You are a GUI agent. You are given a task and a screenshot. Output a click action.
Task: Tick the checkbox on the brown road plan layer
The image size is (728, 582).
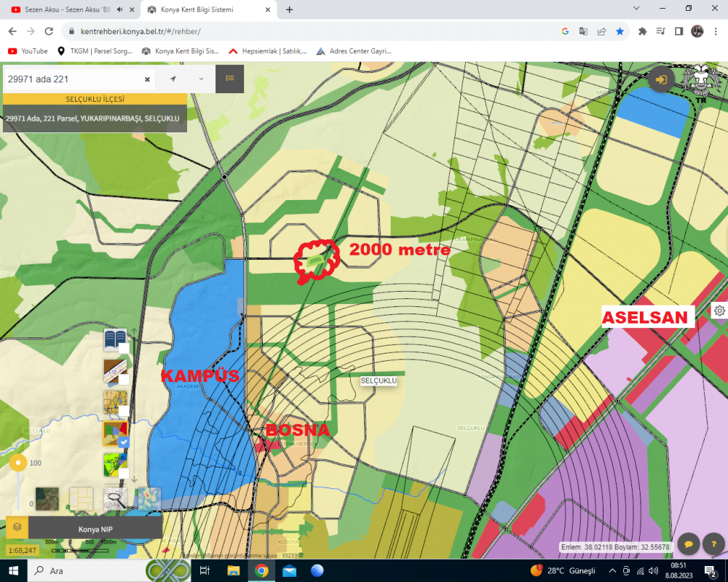pos(124,380)
